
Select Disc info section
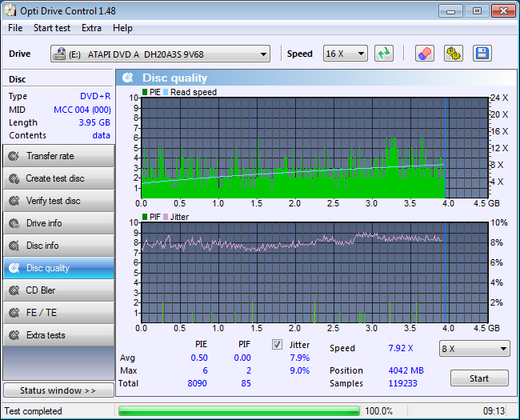(x=58, y=246)
